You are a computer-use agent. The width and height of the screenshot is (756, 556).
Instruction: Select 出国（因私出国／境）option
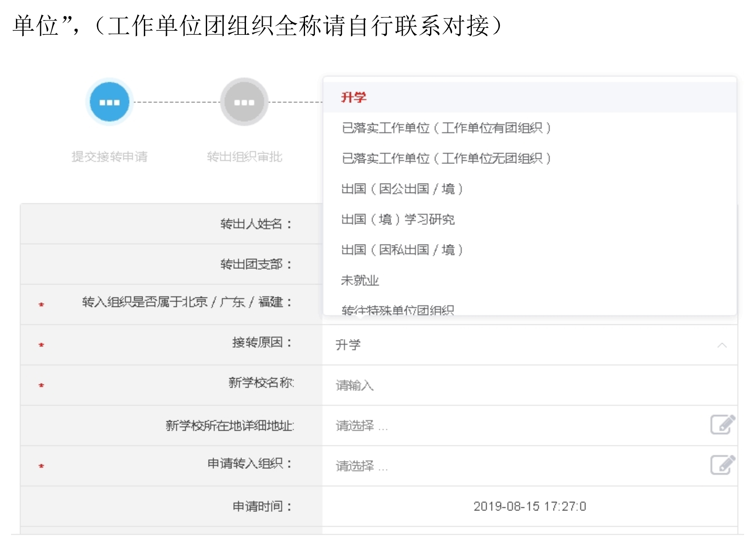(402, 250)
